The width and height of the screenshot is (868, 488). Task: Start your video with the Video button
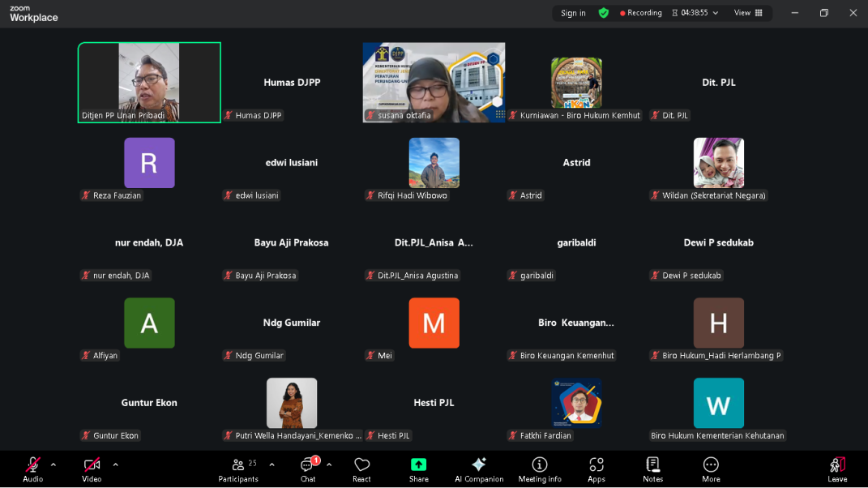(91, 469)
